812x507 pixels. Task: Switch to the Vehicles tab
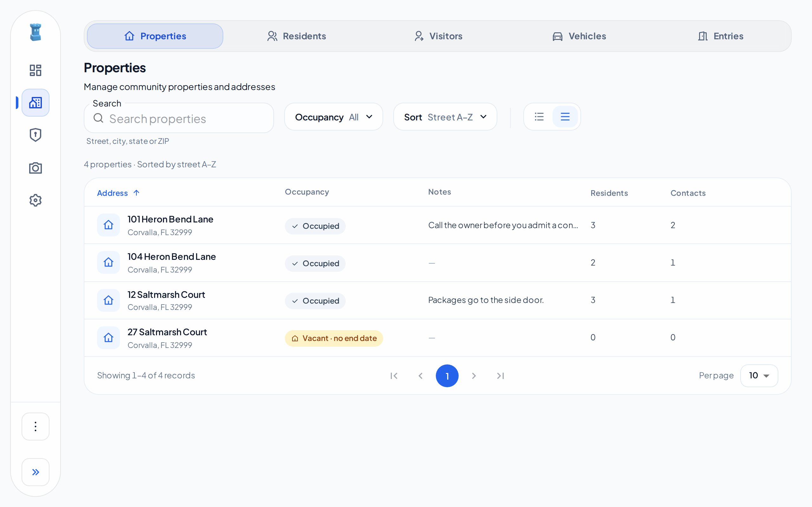579,36
